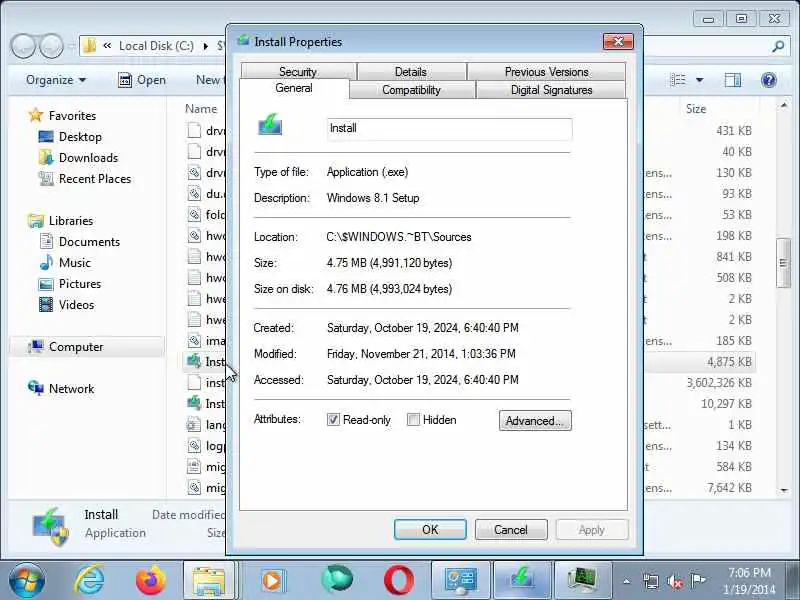Open the Windows Start button
Screen dimensions: 800x600
point(26,581)
